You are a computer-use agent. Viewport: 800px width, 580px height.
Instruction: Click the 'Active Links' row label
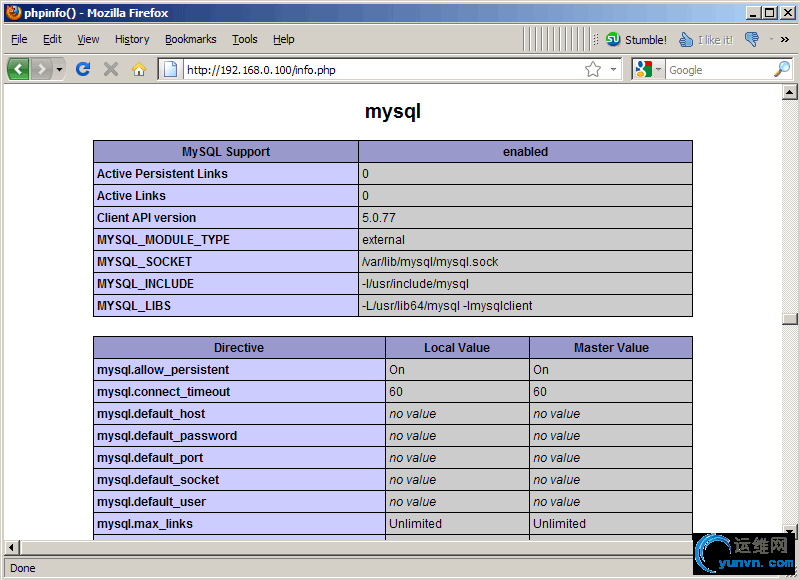click(131, 196)
